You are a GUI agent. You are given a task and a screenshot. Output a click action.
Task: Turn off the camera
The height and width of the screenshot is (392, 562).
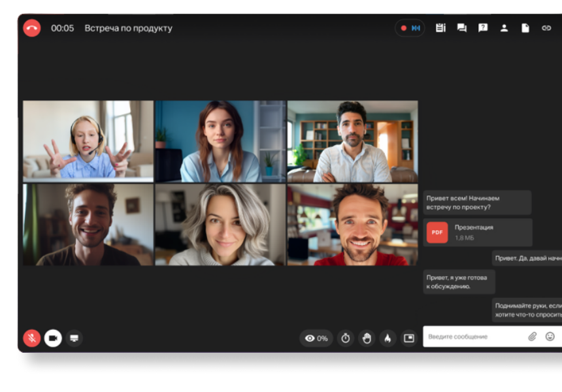[x=53, y=338]
